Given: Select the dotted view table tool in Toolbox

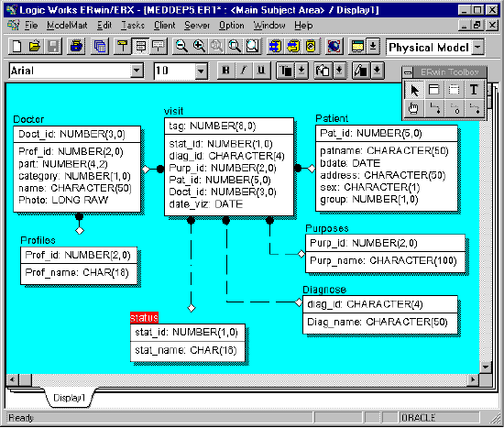Looking at the screenshot, I should 454,90.
